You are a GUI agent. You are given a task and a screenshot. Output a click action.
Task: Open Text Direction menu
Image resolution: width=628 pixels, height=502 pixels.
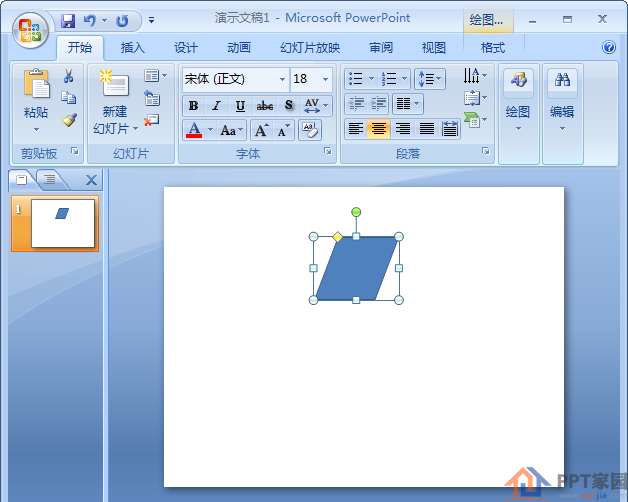click(475, 75)
